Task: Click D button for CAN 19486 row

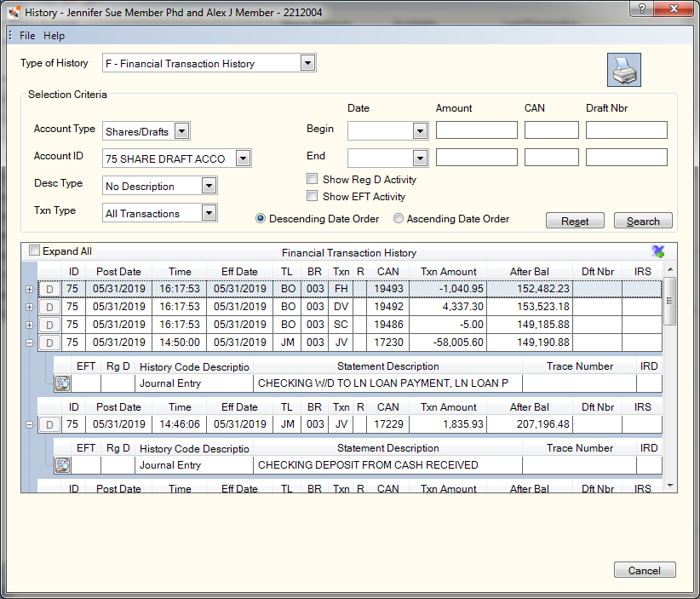Action: (x=49, y=325)
